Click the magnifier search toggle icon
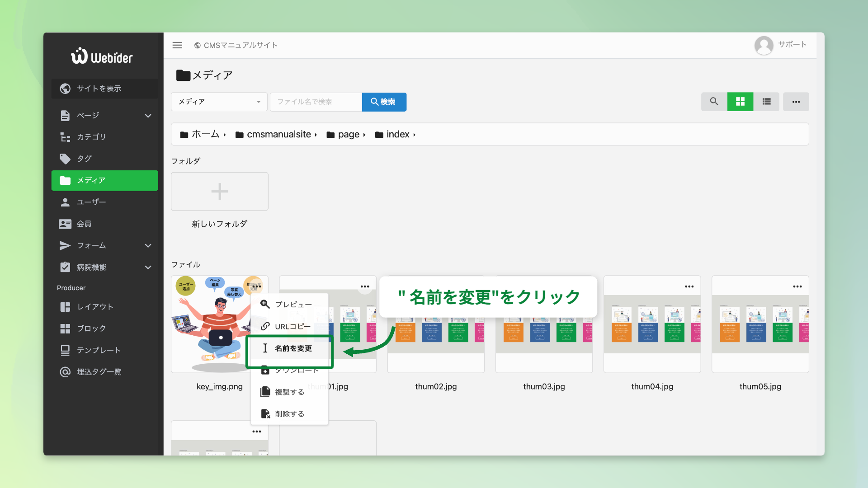868x488 pixels. 714,102
